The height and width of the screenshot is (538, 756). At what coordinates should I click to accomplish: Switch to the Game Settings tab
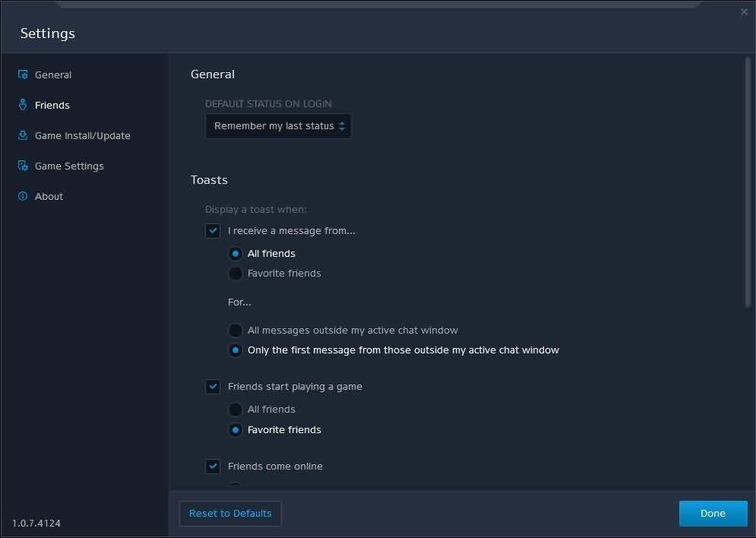(x=69, y=166)
